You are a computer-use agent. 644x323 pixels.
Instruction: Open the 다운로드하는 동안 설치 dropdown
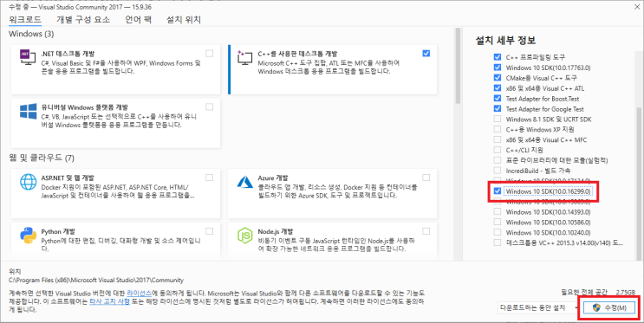[x=537, y=307]
